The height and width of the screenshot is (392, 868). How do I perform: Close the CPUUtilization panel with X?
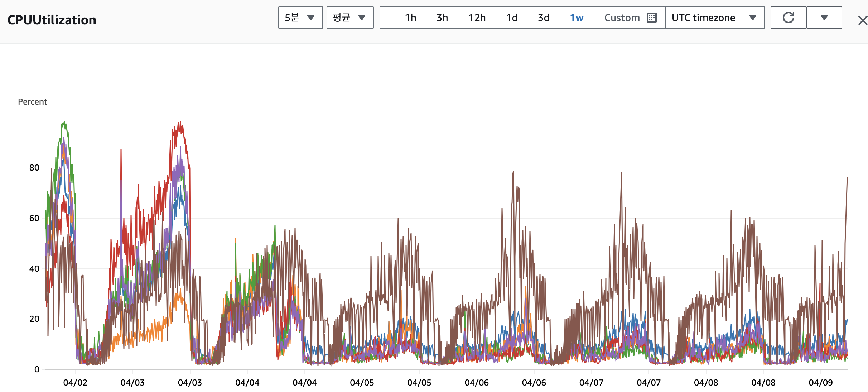click(x=862, y=20)
